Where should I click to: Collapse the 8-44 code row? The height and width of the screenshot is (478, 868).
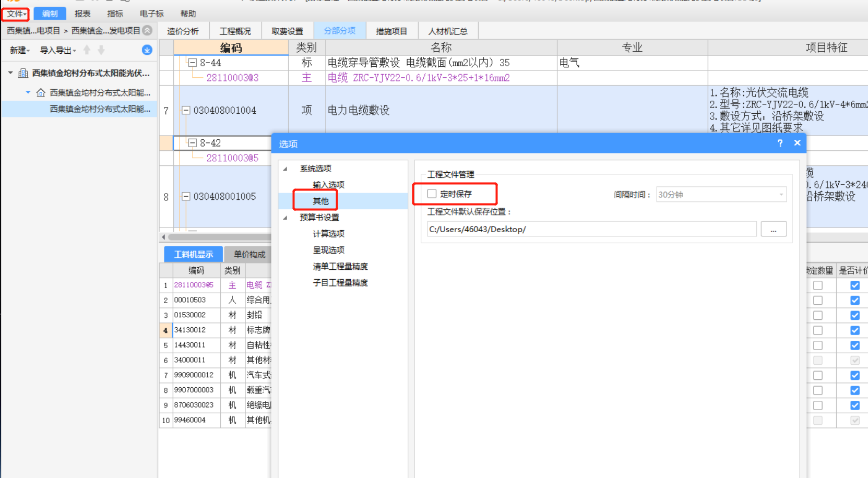tap(192, 63)
